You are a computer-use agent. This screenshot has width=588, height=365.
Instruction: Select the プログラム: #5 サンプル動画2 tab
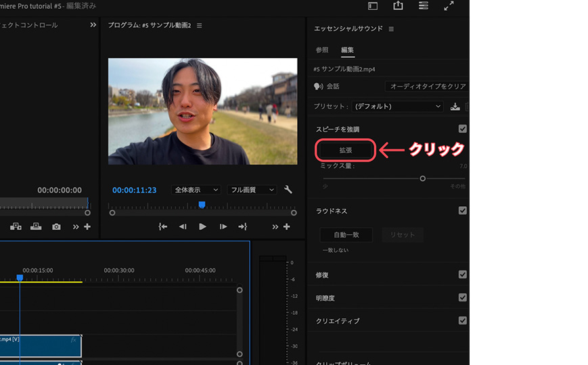150,25
